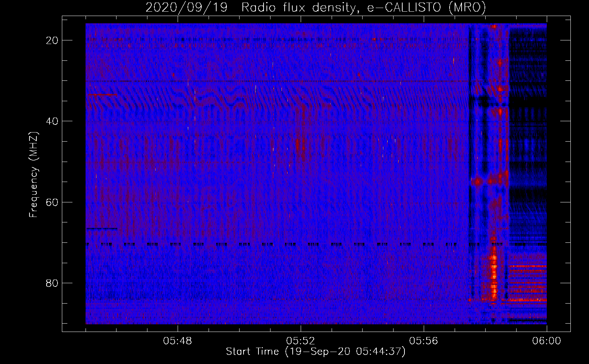The image size is (589, 364).
Task: Click the 60 MHz frequency tick label
Action: point(52,202)
